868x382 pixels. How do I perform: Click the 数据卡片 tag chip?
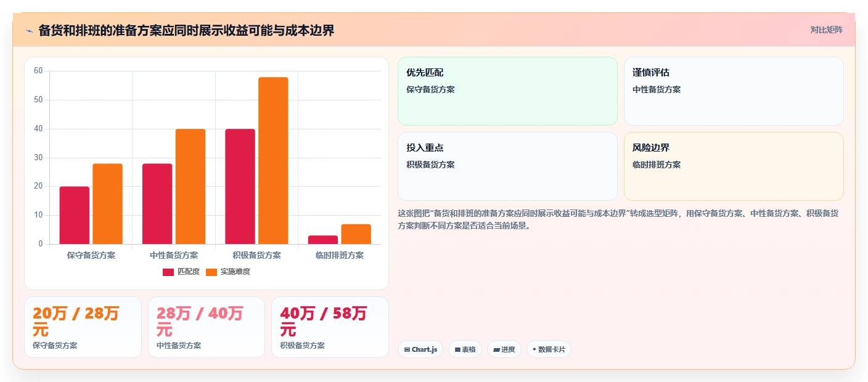click(549, 349)
